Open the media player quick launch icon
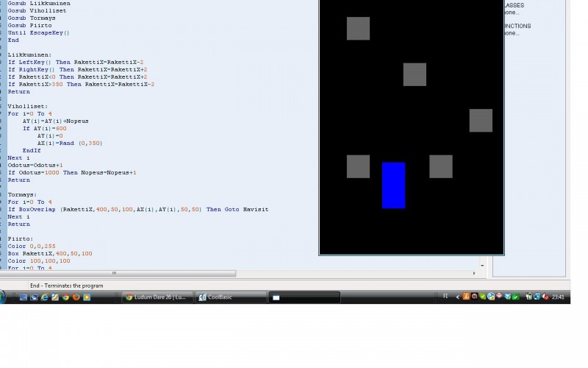This screenshot has height=368, width=588. tap(87, 297)
